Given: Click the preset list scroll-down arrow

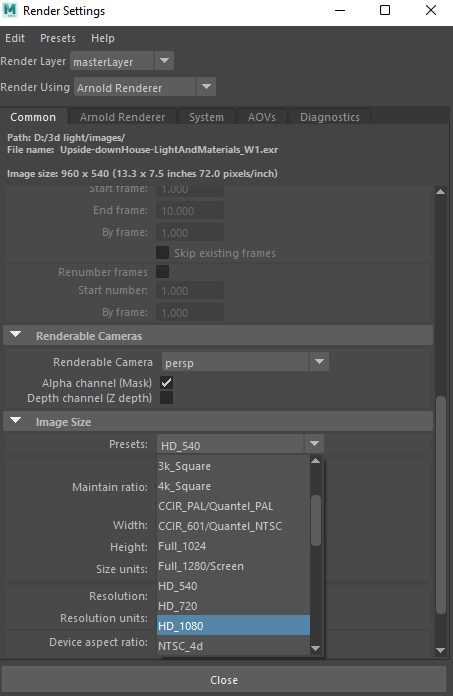Looking at the screenshot, I should click(x=315, y=649).
